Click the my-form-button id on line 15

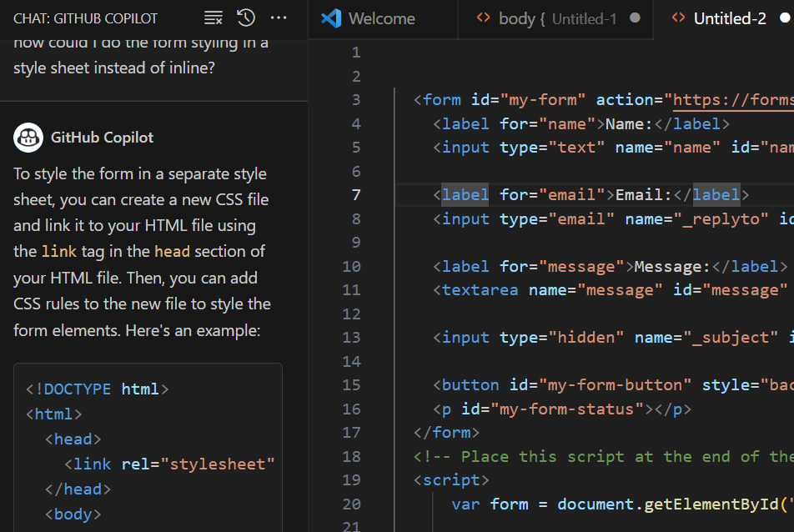(x=615, y=385)
